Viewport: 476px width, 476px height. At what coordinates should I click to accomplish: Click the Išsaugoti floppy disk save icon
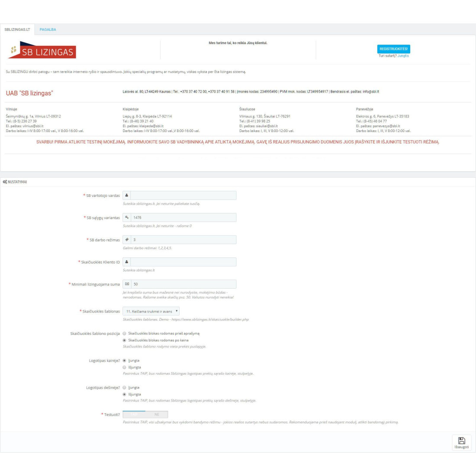(x=461, y=441)
